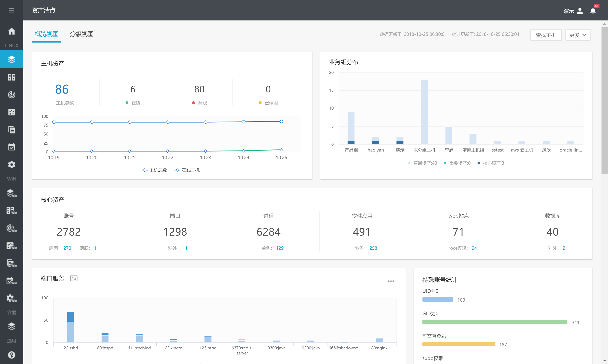This screenshot has width=608, height=364.
Task: Click the offline hosts count 80
Action: pyautogui.click(x=199, y=89)
